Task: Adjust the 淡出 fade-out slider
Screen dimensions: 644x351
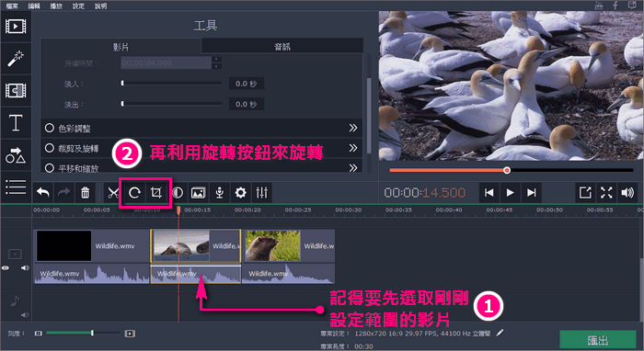Action: point(172,104)
